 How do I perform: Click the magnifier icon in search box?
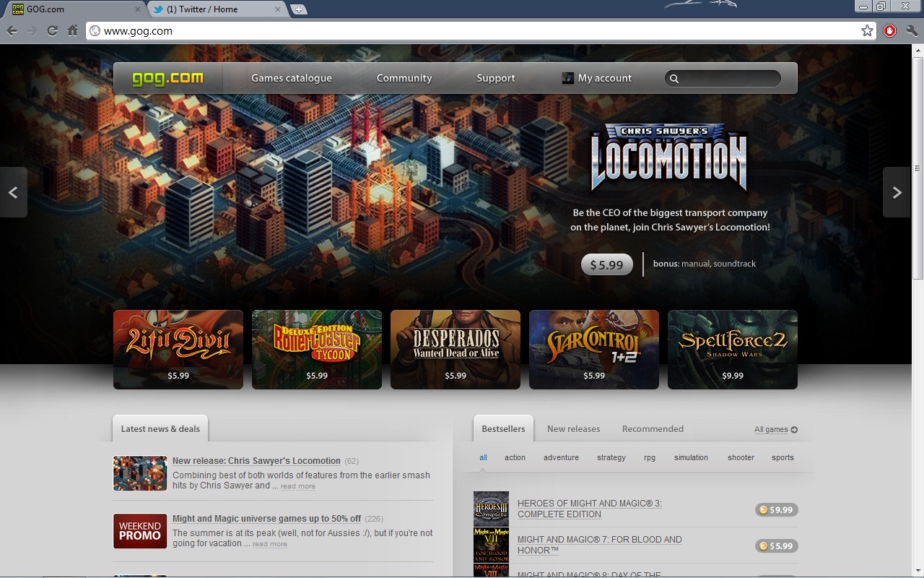point(674,79)
